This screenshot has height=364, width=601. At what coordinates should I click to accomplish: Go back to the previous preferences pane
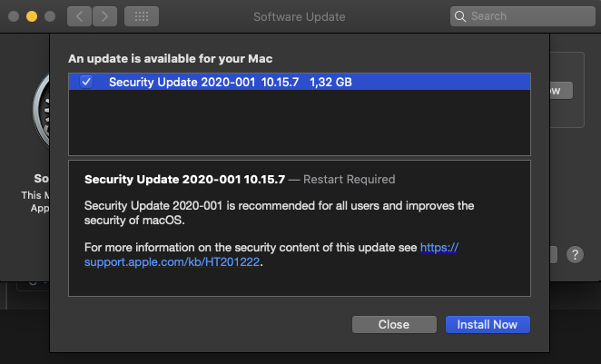(80, 16)
